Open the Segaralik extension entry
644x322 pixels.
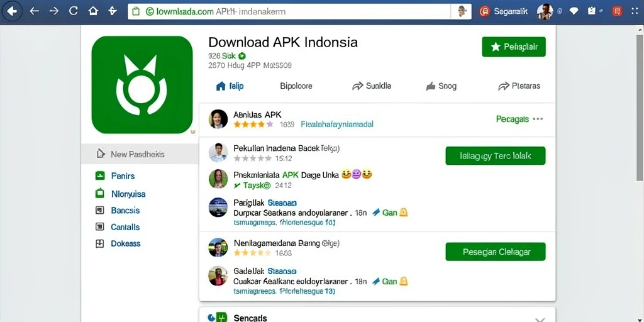[x=503, y=11]
